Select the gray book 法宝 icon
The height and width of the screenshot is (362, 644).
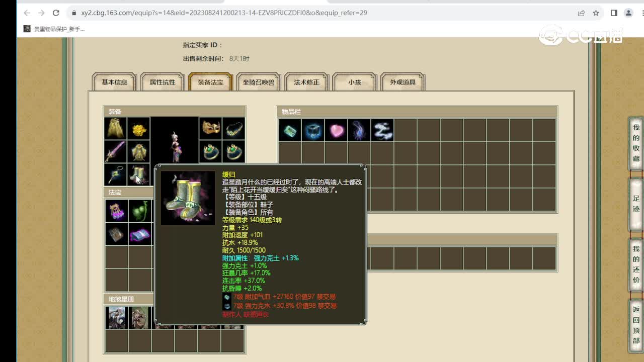pos(116,234)
